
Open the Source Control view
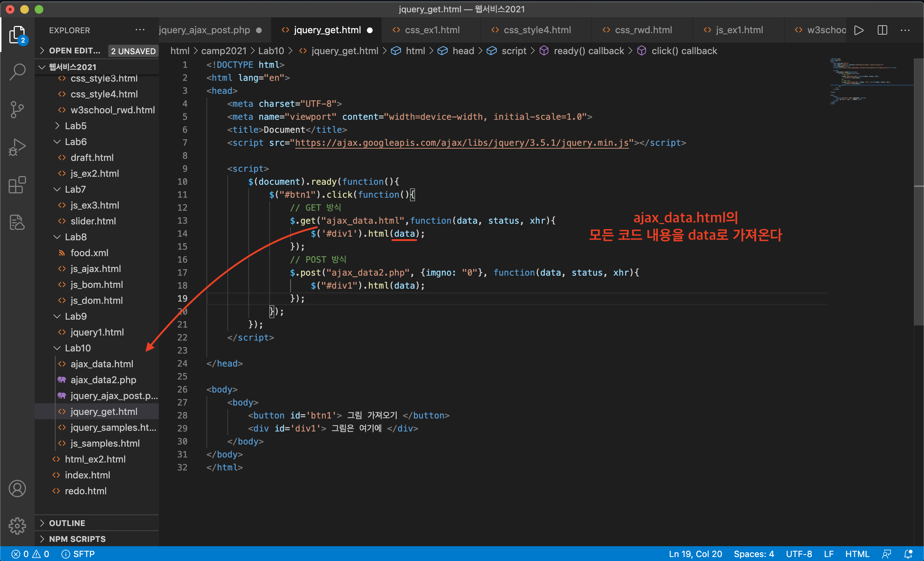click(x=17, y=109)
